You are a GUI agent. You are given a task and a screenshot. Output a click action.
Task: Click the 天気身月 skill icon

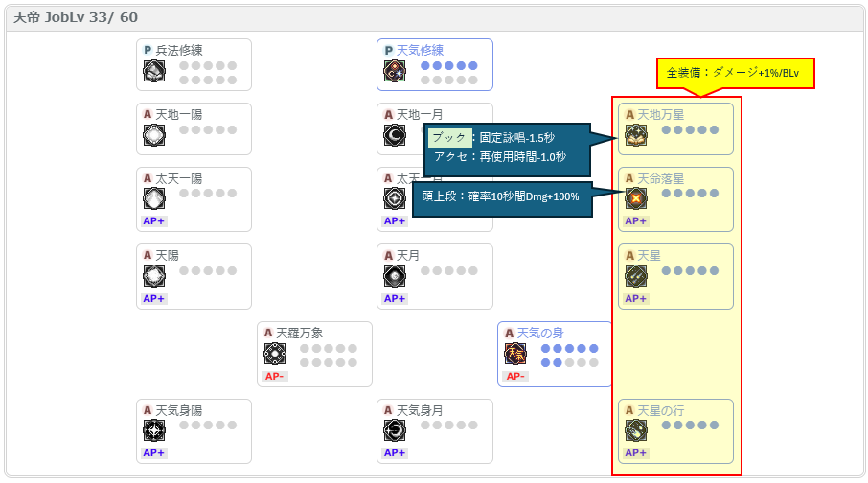tap(395, 430)
